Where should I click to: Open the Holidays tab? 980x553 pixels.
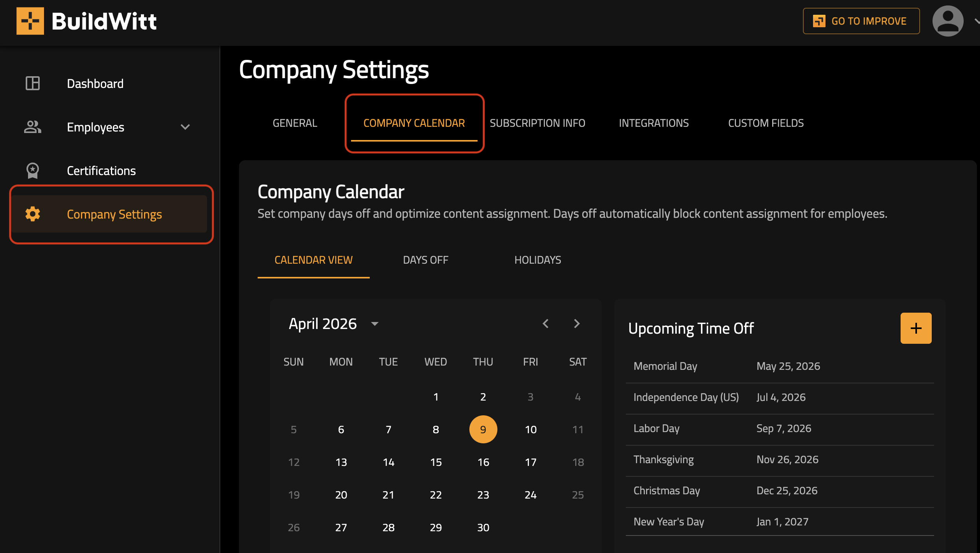click(537, 260)
